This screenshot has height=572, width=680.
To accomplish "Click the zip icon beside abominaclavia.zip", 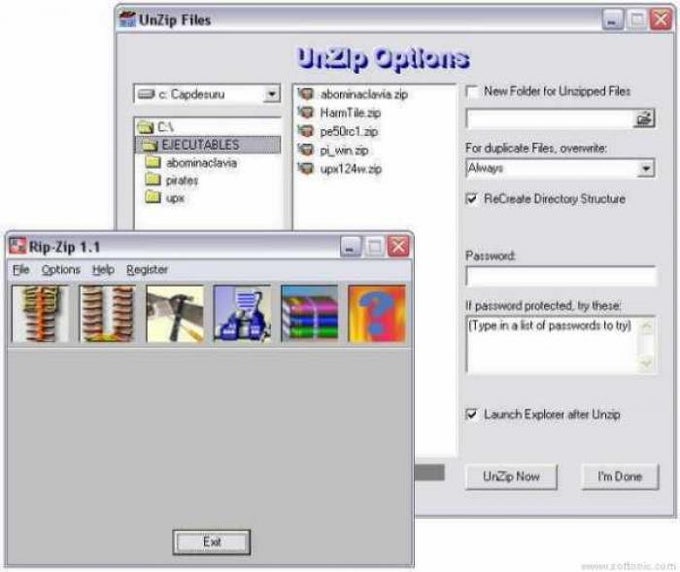I will point(306,94).
